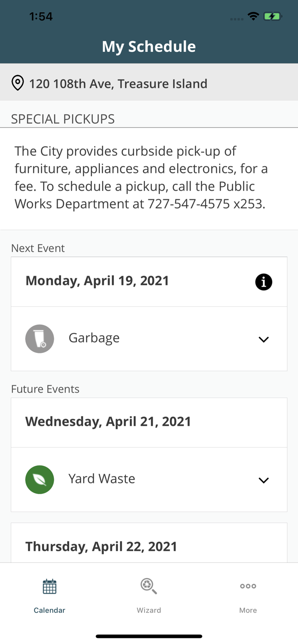Tap the More three-dots icon
Screen dimensions: 298x644
[248, 586]
